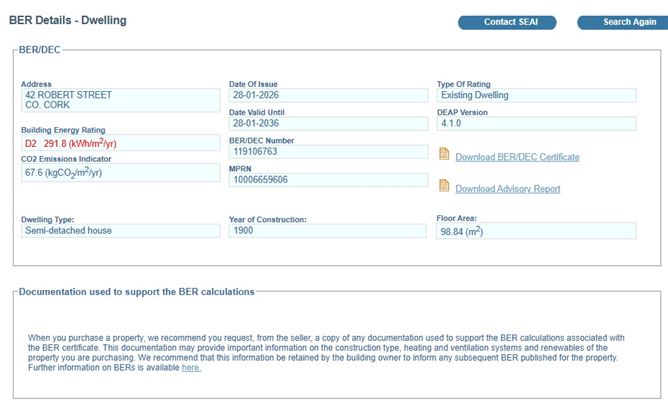Select the Year of Construction 1900 field
The width and height of the screenshot is (668, 407).
[x=327, y=230]
